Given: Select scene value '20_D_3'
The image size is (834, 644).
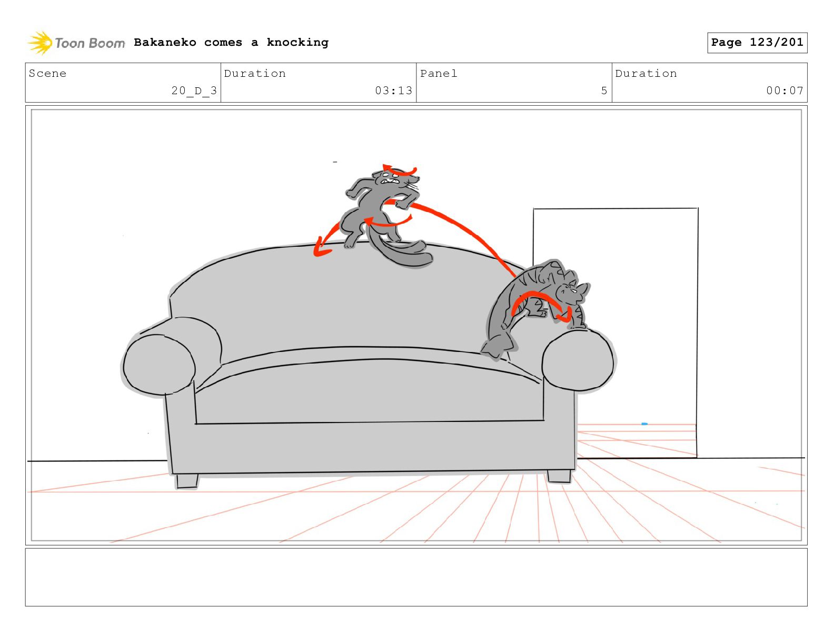Looking at the screenshot, I should coord(194,90).
